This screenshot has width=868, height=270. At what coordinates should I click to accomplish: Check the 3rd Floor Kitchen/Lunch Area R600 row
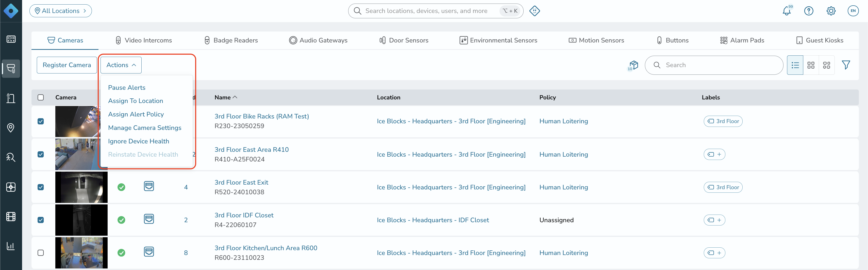point(41,252)
